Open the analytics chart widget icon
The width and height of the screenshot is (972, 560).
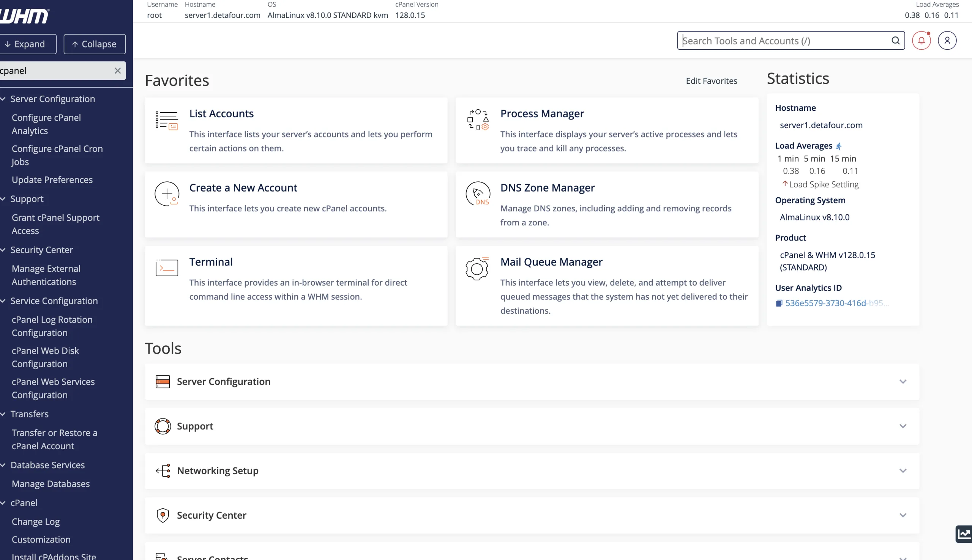click(964, 534)
